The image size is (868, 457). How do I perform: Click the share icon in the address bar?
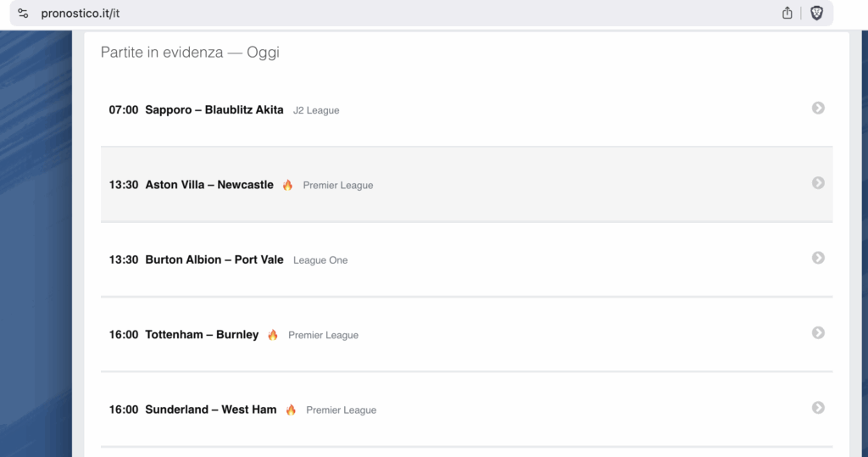(x=787, y=13)
